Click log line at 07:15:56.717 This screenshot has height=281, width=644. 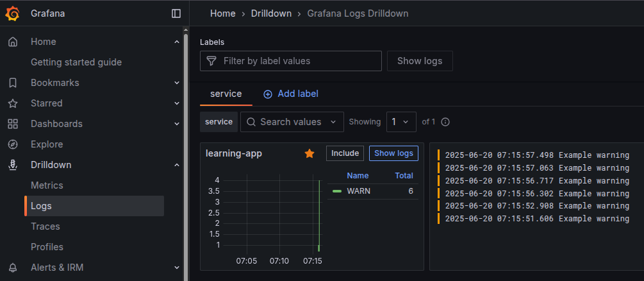[537, 181]
